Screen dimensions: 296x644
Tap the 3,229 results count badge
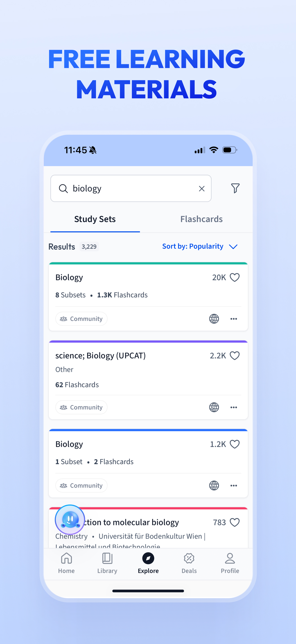point(89,247)
